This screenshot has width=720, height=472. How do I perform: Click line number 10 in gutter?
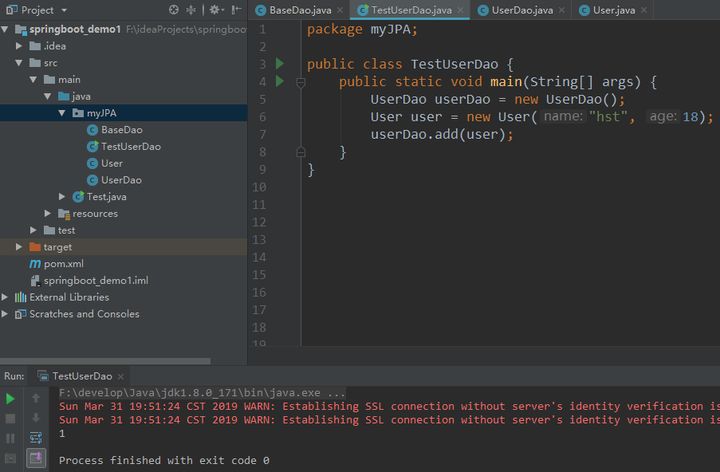pyautogui.click(x=259, y=187)
